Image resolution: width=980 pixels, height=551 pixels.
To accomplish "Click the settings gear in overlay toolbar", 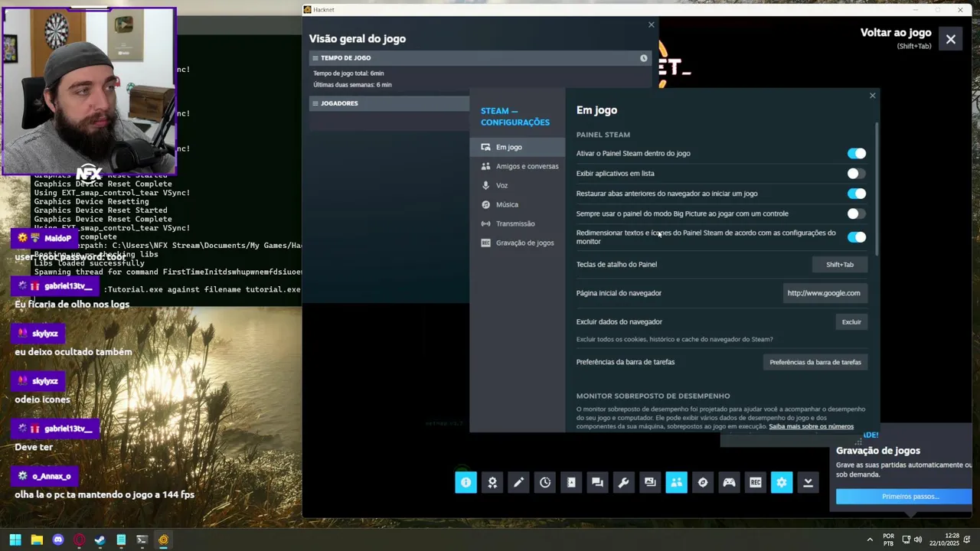I will [x=782, y=482].
